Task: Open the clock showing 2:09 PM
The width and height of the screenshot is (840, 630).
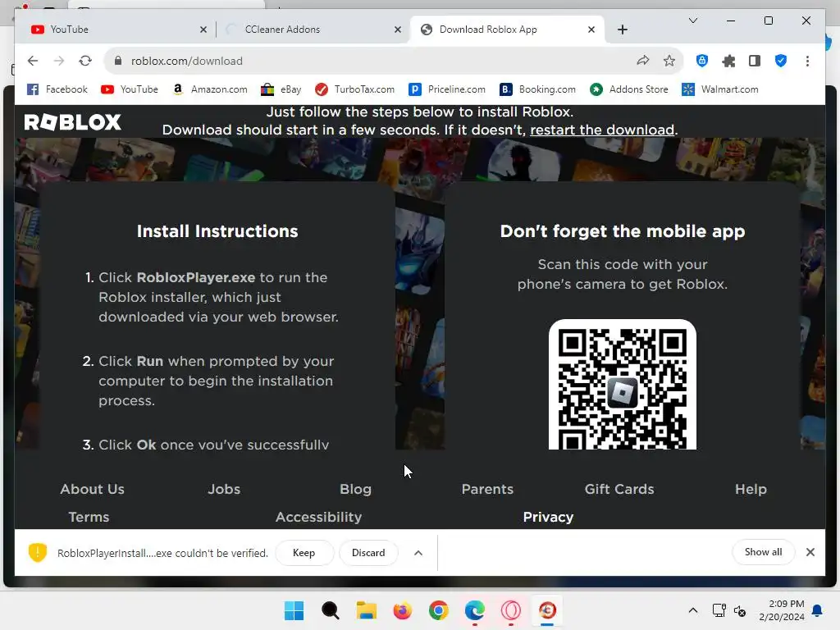Action: pyautogui.click(x=782, y=610)
